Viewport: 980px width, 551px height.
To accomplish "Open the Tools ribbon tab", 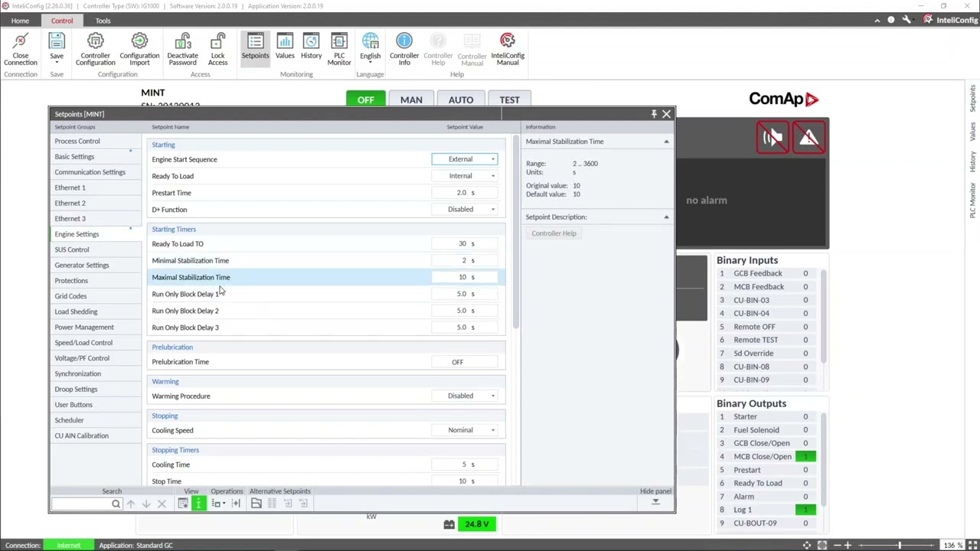I will tap(103, 21).
